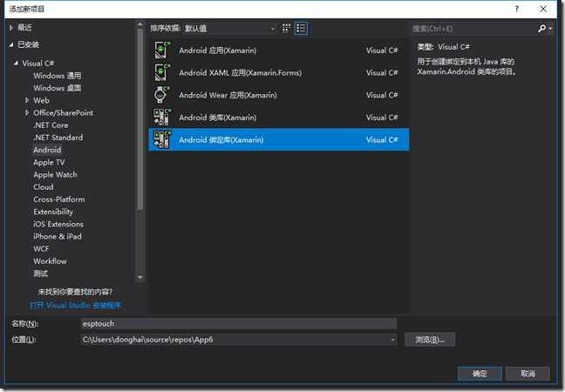This screenshot has width=565, height=392.
Task: Close the 添加新项目 dialog
Action: click(543, 9)
